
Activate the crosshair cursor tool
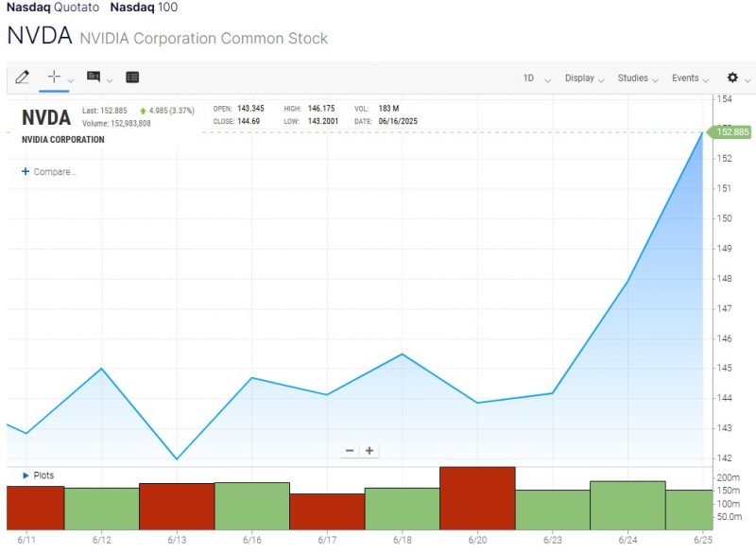pyautogui.click(x=54, y=78)
